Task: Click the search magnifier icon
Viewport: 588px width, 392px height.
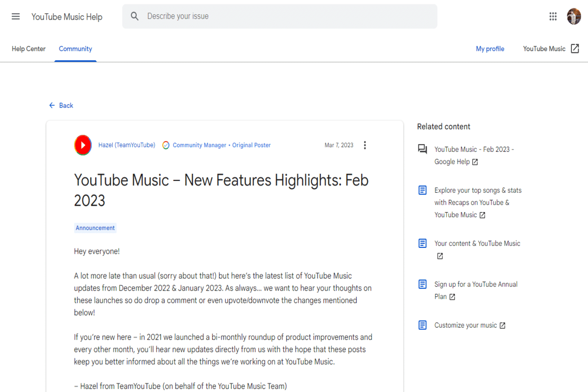Action: tap(135, 17)
